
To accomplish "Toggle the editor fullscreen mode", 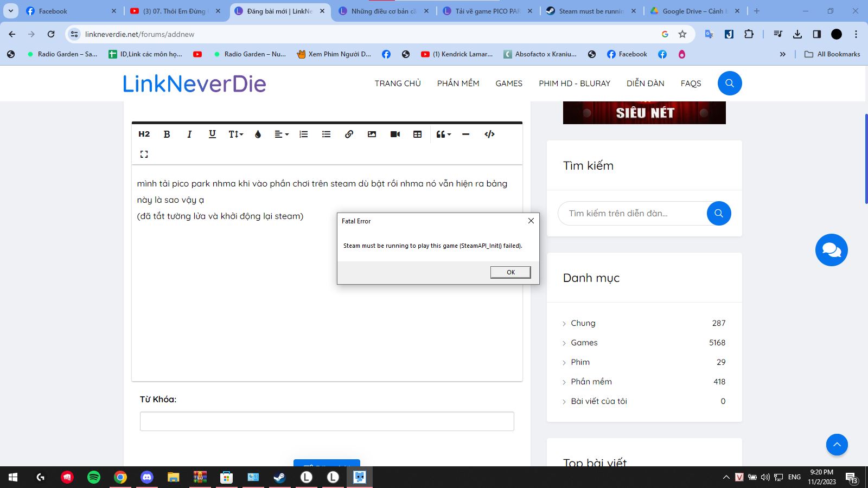I will click(144, 155).
